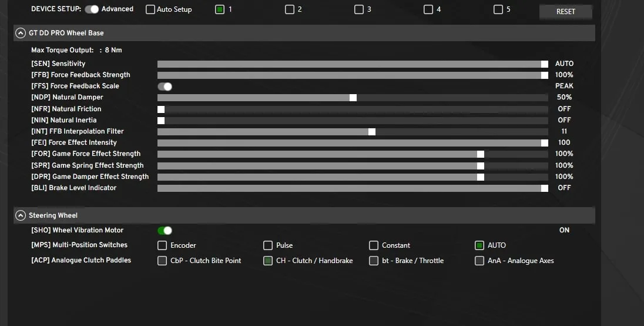Click the Force Effect Intensity slider handle
This screenshot has width=644, height=326.
tap(545, 143)
